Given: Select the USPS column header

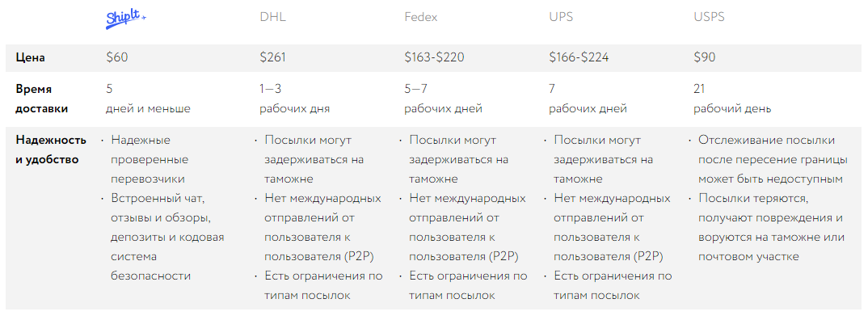Looking at the screenshot, I should click(709, 17).
